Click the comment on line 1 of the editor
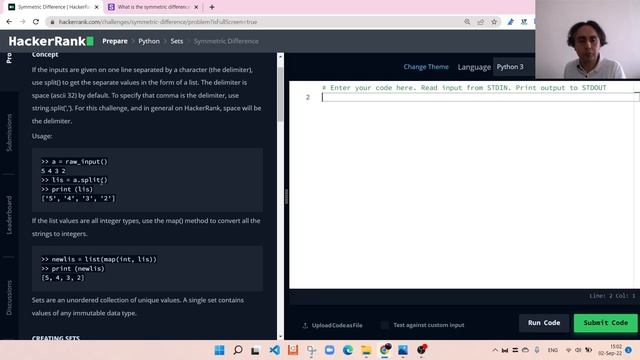 [x=464, y=88]
